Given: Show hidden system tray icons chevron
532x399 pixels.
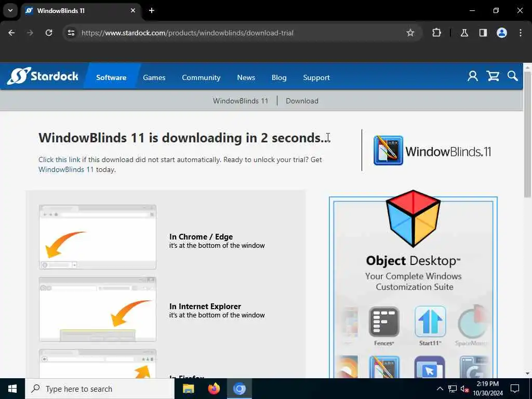Looking at the screenshot, I should click(x=440, y=389).
